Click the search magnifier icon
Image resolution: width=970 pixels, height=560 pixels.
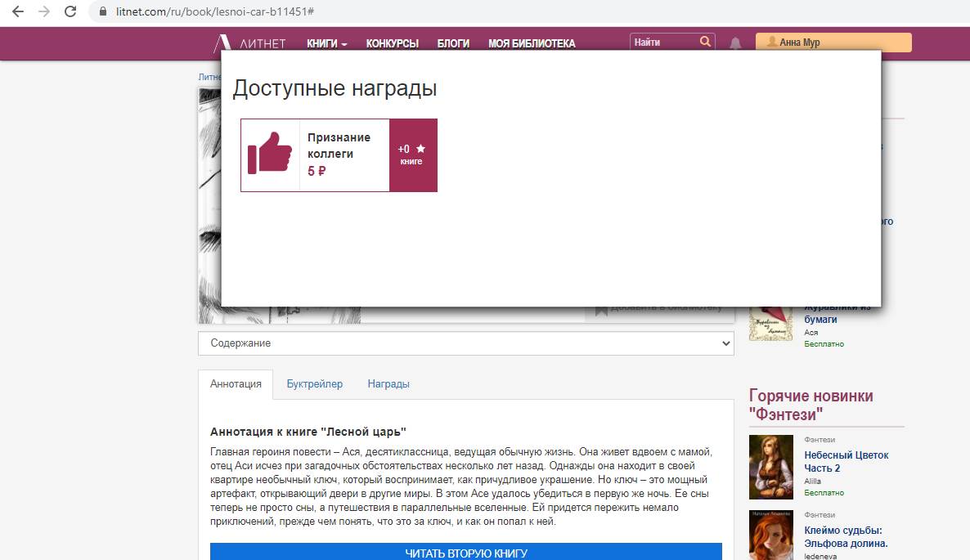point(705,42)
